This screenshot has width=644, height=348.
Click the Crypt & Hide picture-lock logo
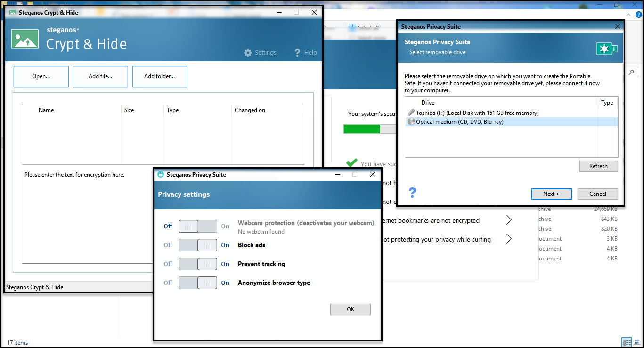24,39
